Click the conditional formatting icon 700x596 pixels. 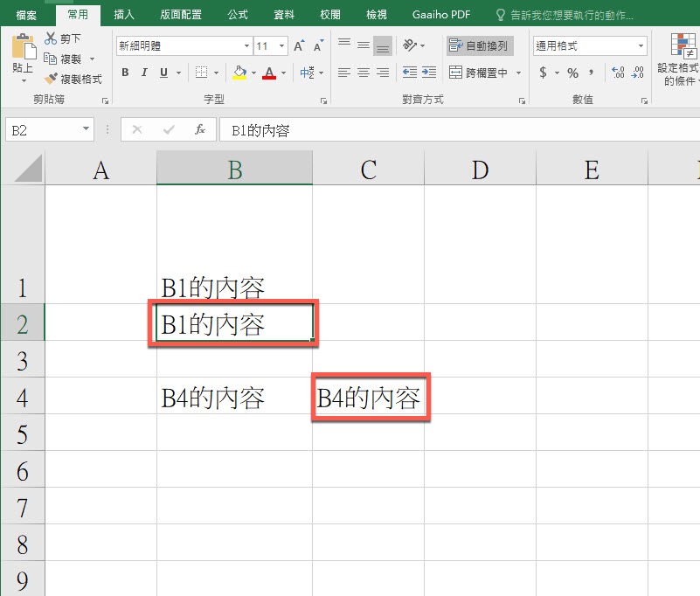click(x=683, y=45)
